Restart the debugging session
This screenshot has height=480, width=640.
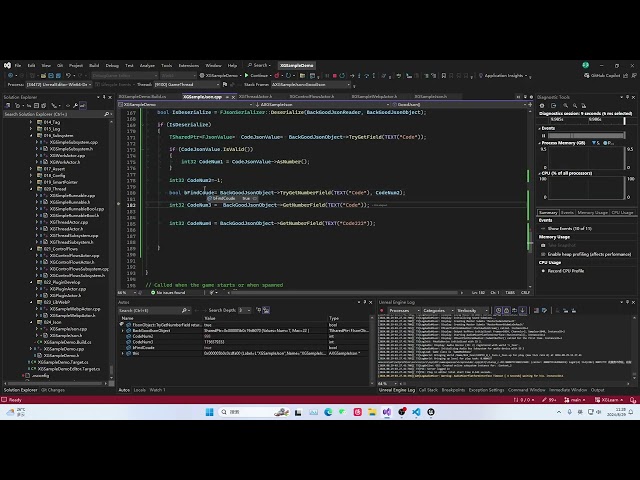[x=342, y=76]
